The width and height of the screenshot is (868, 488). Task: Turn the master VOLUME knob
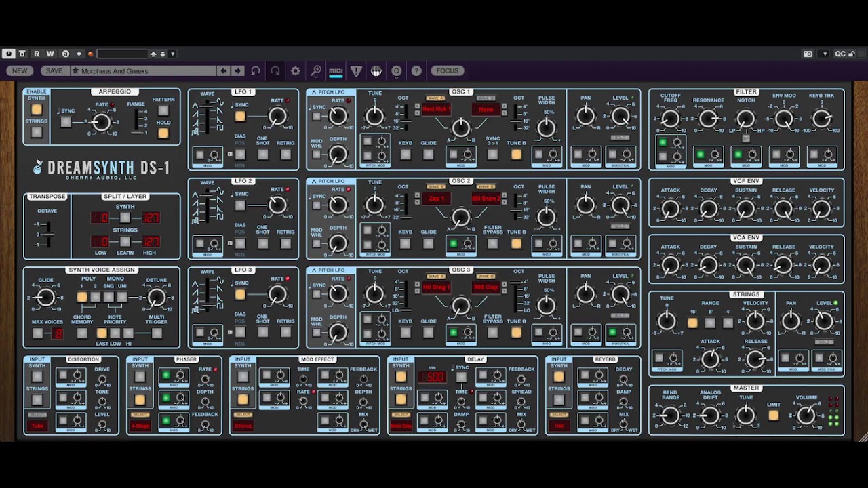coord(806,415)
